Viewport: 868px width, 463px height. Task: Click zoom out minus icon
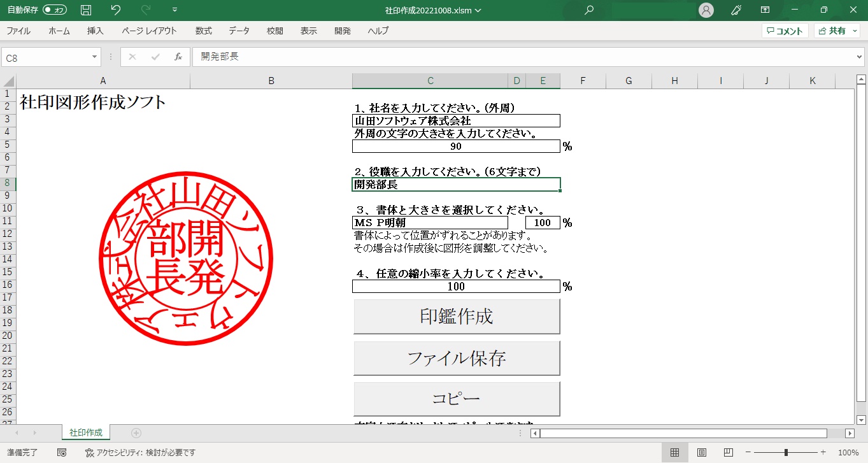[x=748, y=452]
